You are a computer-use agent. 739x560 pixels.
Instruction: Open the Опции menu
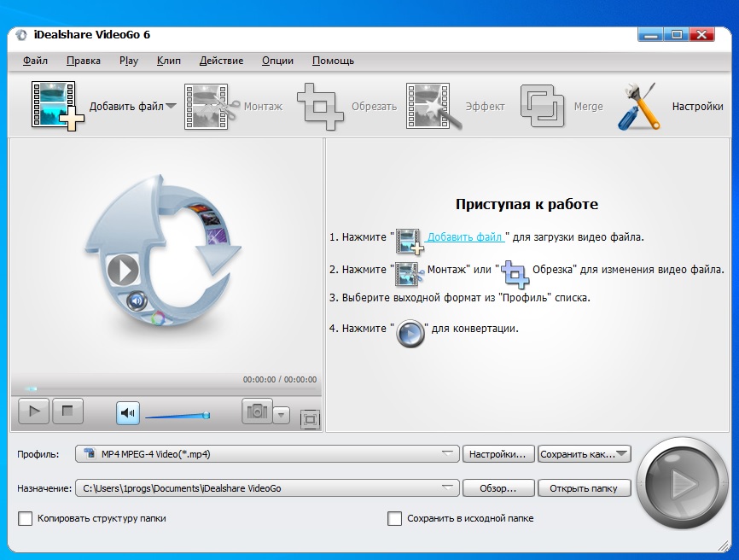tap(278, 61)
